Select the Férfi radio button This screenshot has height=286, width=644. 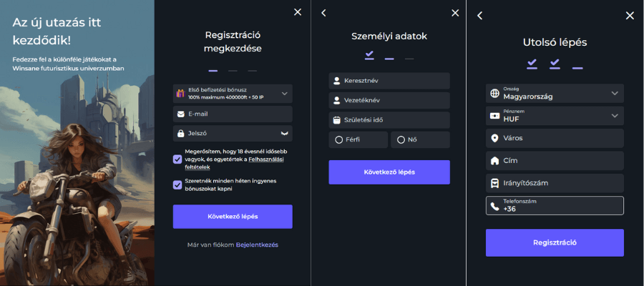(339, 140)
